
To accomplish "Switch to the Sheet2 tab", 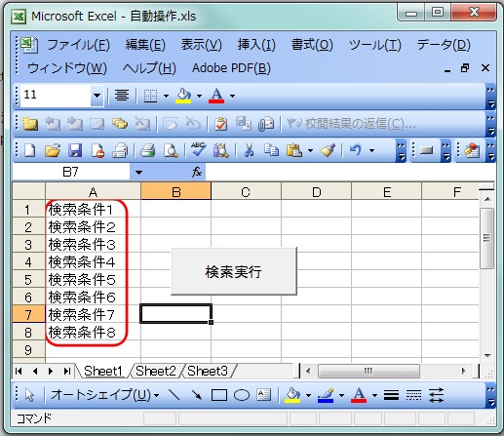I will [156, 371].
